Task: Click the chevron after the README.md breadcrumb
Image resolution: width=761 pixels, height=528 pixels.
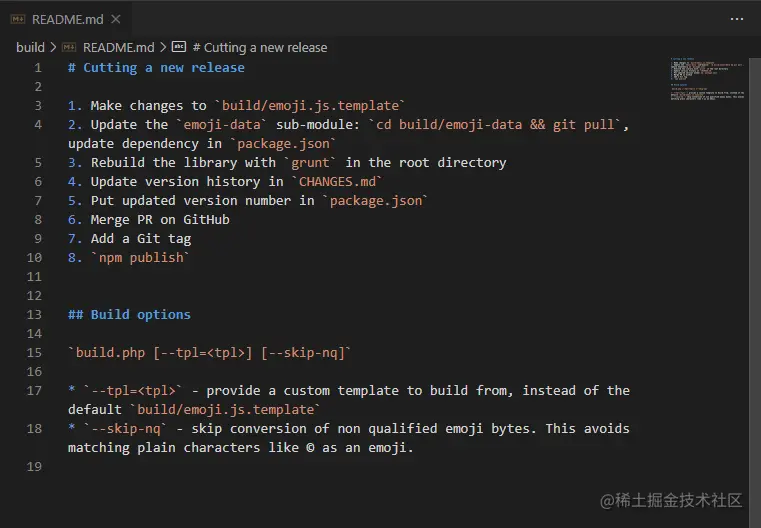Action: click(x=163, y=47)
